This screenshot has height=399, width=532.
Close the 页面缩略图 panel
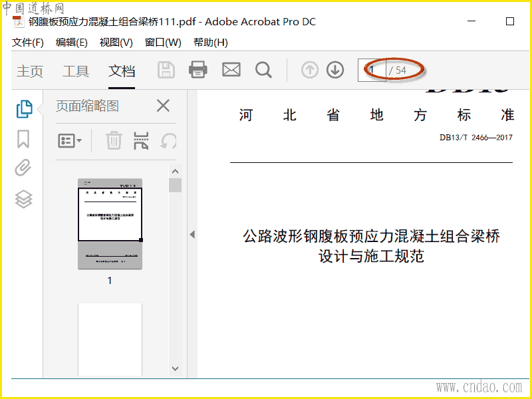(163, 106)
